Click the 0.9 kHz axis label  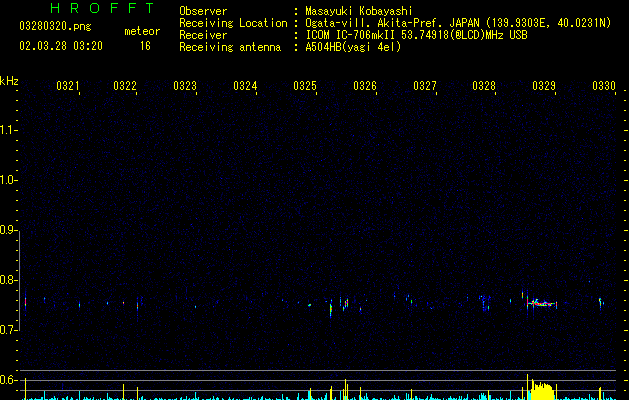pos(8,230)
